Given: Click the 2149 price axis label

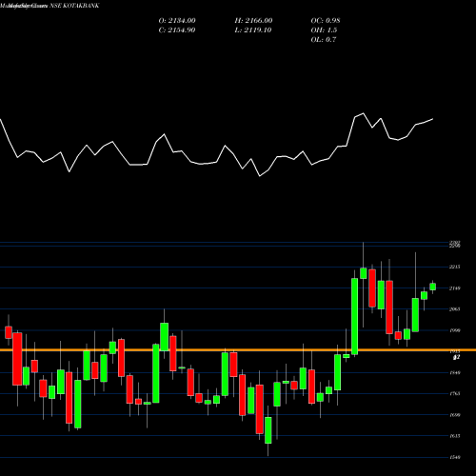Looking at the screenshot, I should (455, 288).
